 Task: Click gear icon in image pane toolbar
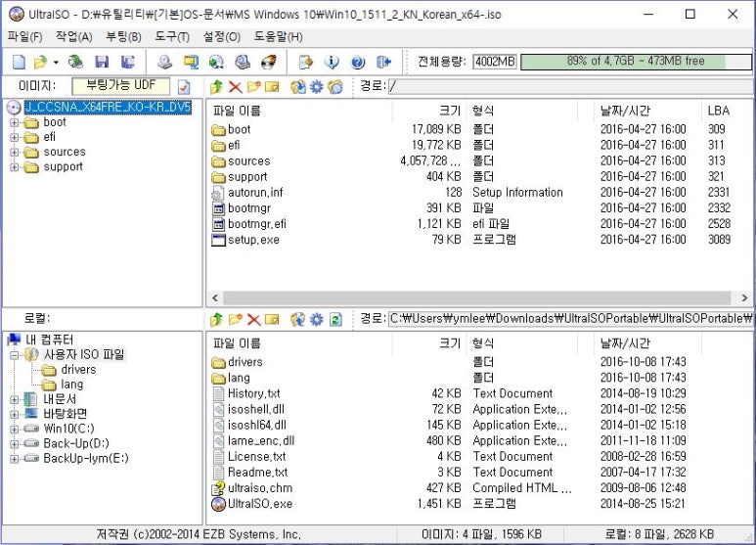click(x=316, y=87)
